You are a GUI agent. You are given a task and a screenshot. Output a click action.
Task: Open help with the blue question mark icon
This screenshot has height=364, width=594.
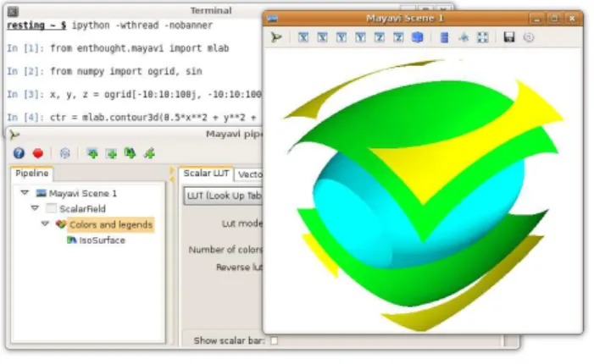pyautogui.click(x=19, y=153)
